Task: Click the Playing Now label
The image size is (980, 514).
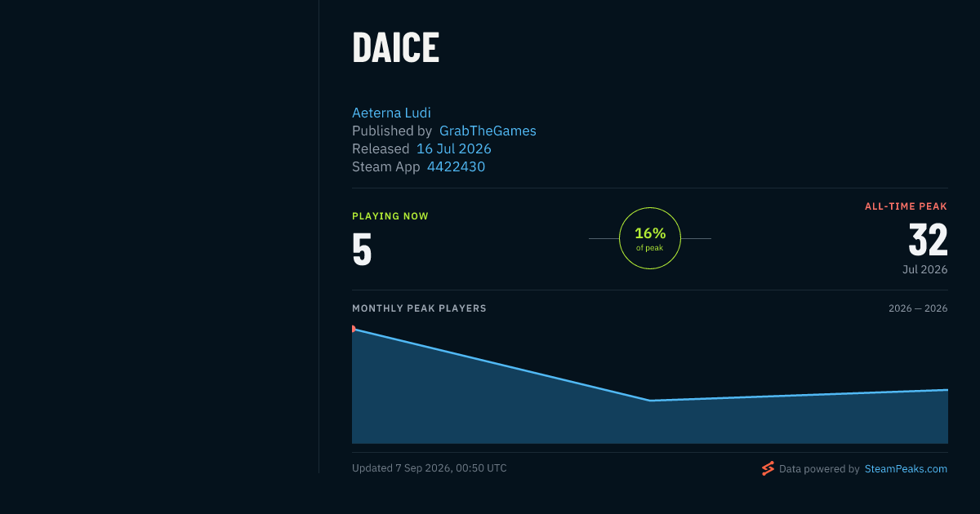Action: (x=390, y=216)
